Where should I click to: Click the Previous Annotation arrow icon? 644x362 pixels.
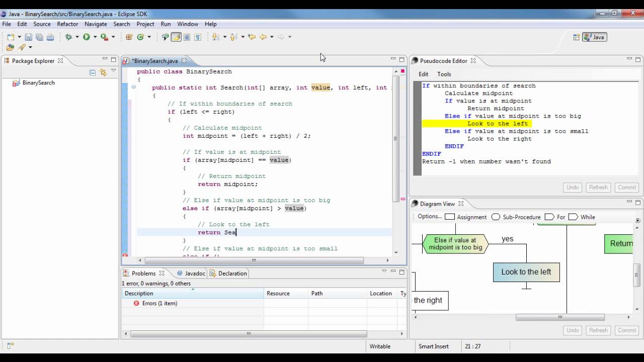(233, 37)
